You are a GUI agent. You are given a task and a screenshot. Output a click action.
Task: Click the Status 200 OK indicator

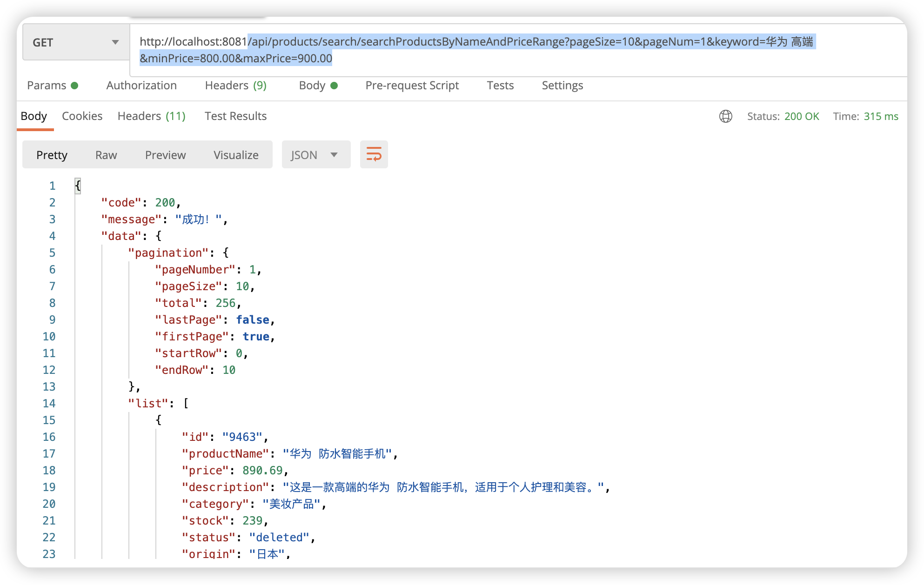click(783, 116)
